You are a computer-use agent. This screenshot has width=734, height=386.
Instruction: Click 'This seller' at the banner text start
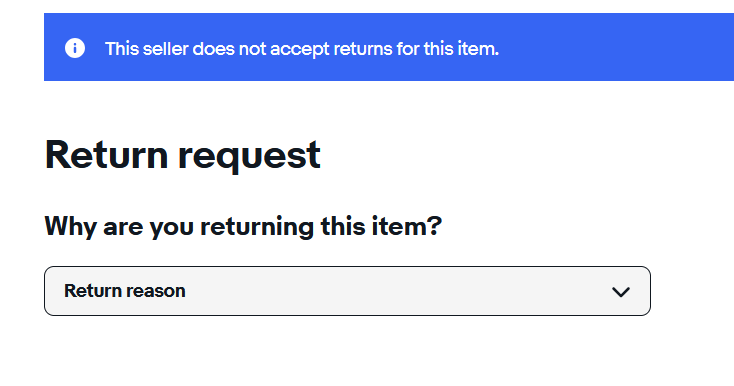pyautogui.click(x=146, y=49)
